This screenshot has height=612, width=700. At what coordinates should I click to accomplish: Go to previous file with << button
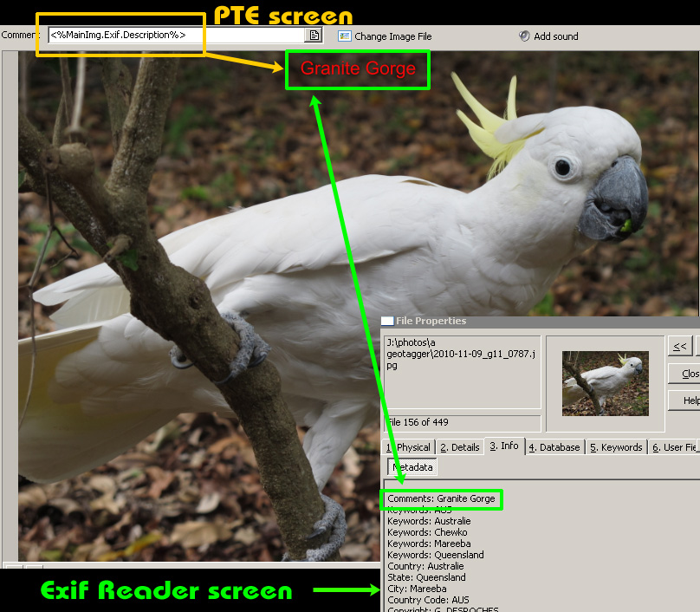tap(680, 347)
